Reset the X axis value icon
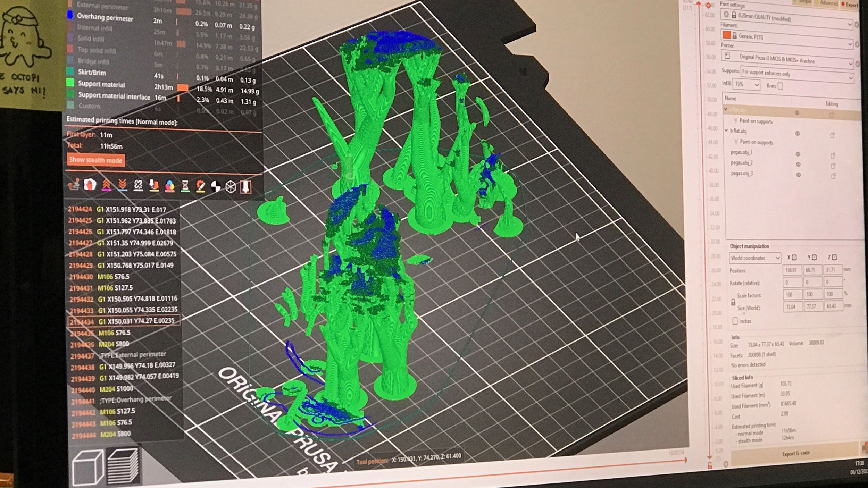This screenshot has height=488, width=868. (794, 257)
